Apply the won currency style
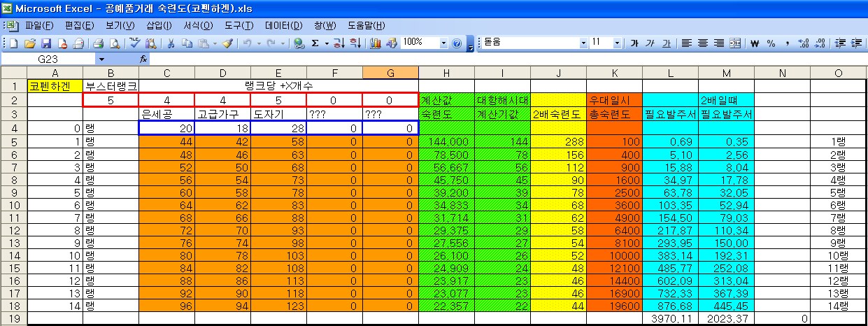The width and height of the screenshot is (868, 326). point(755,43)
